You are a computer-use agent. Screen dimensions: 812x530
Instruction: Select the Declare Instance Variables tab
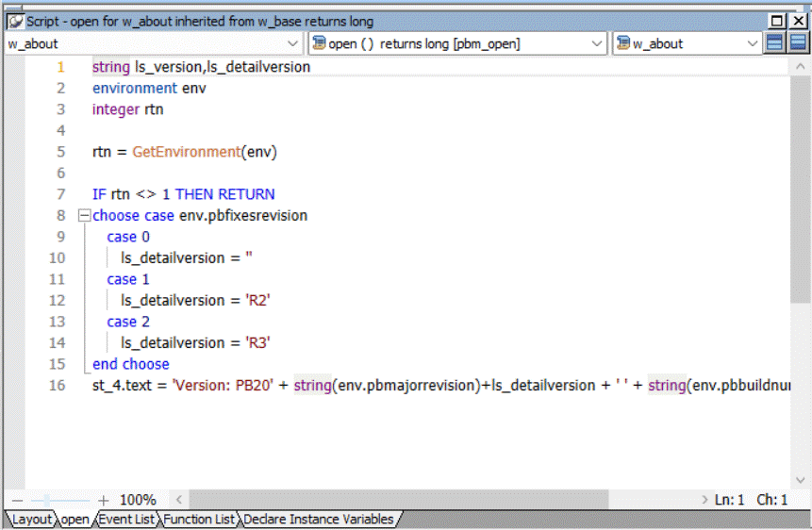(x=319, y=520)
